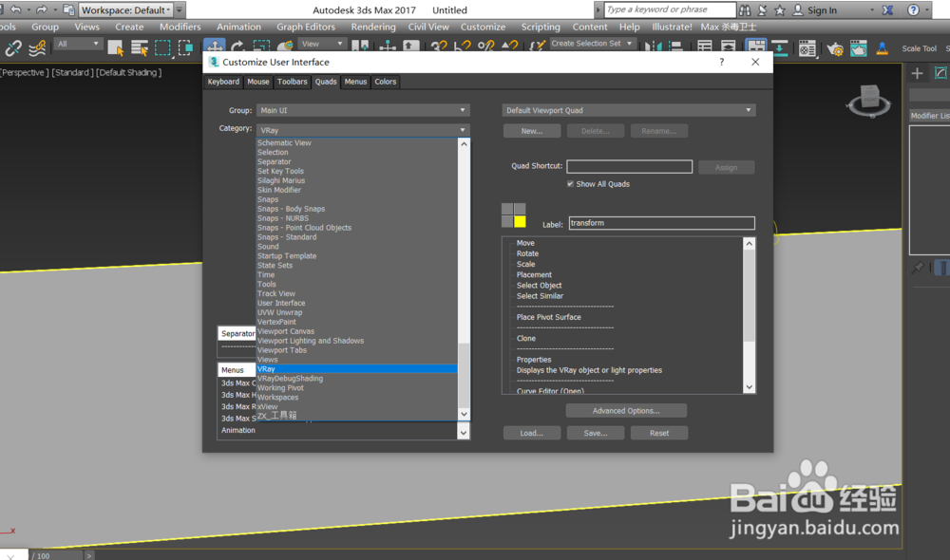Open Select by Name tool
The height and width of the screenshot is (560, 950).
[x=140, y=47]
